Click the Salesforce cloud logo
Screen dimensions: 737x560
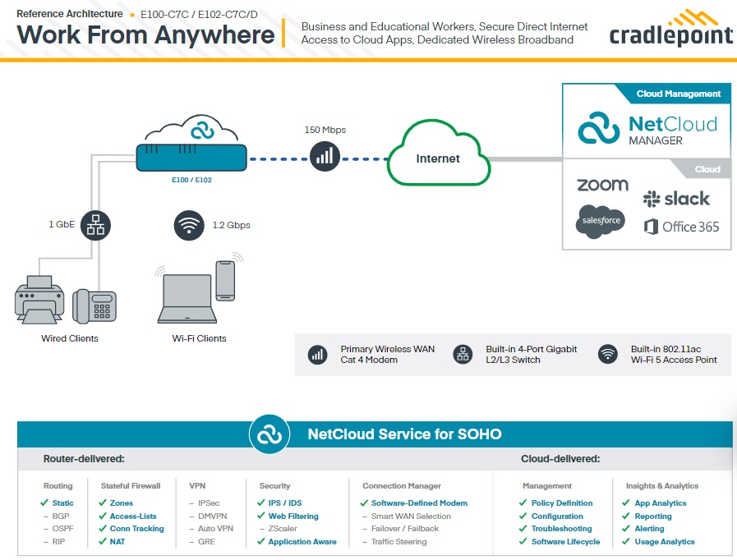600,222
